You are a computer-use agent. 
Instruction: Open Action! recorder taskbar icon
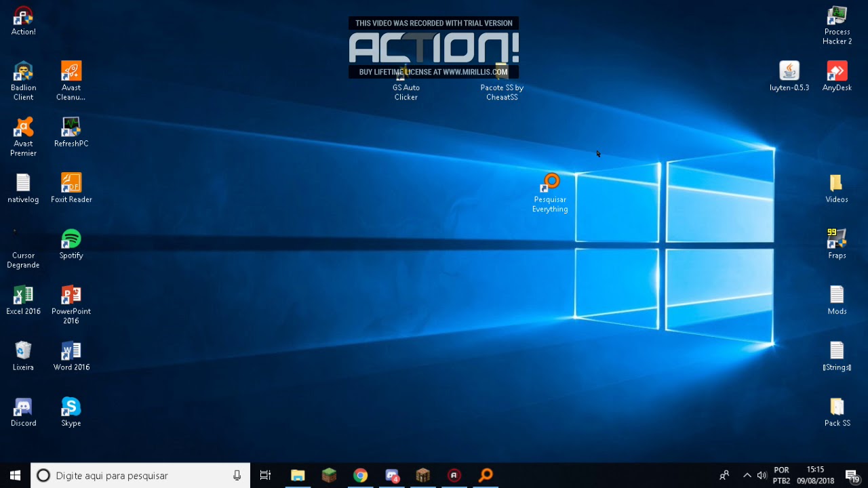click(454, 475)
